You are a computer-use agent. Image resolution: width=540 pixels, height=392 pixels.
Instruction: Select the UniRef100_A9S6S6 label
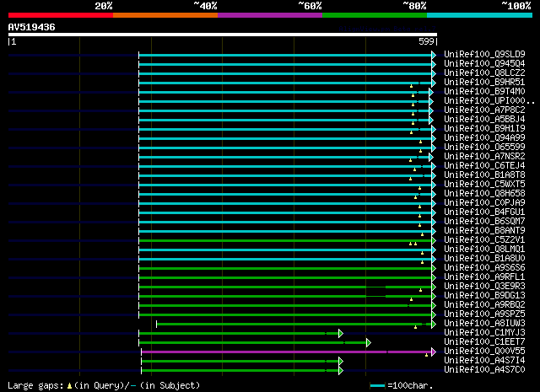(x=484, y=268)
